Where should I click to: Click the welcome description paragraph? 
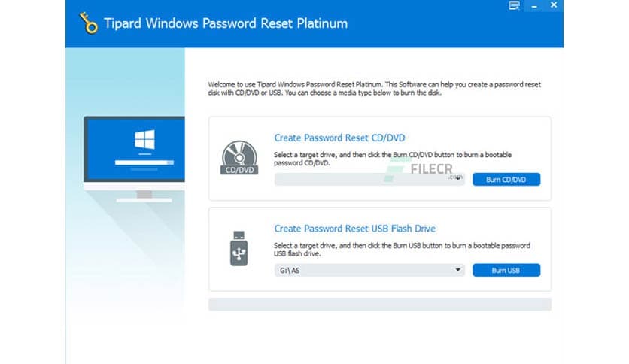pyautogui.click(x=374, y=89)
